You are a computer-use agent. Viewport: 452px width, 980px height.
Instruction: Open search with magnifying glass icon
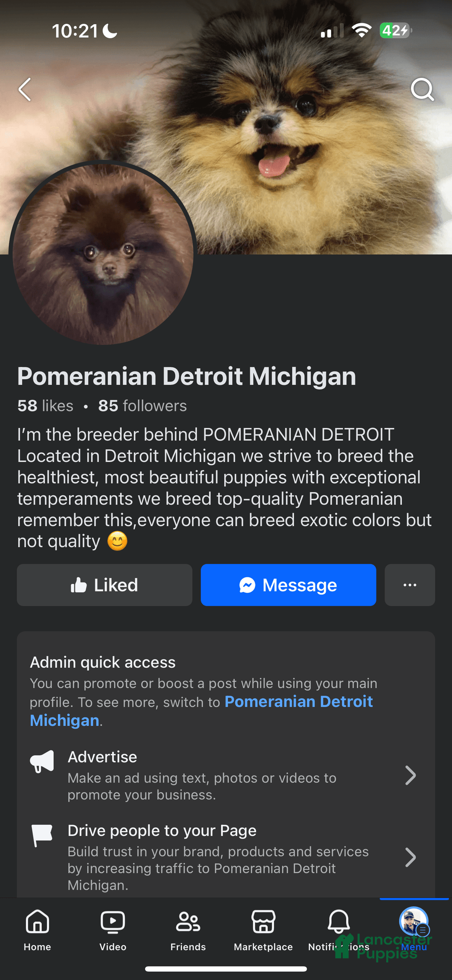422,89
